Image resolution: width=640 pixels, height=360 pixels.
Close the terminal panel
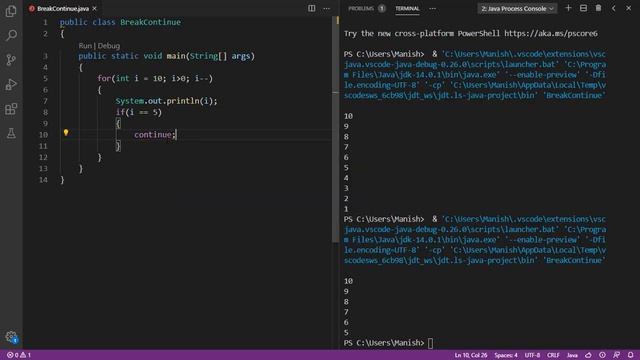click(629, 8)
